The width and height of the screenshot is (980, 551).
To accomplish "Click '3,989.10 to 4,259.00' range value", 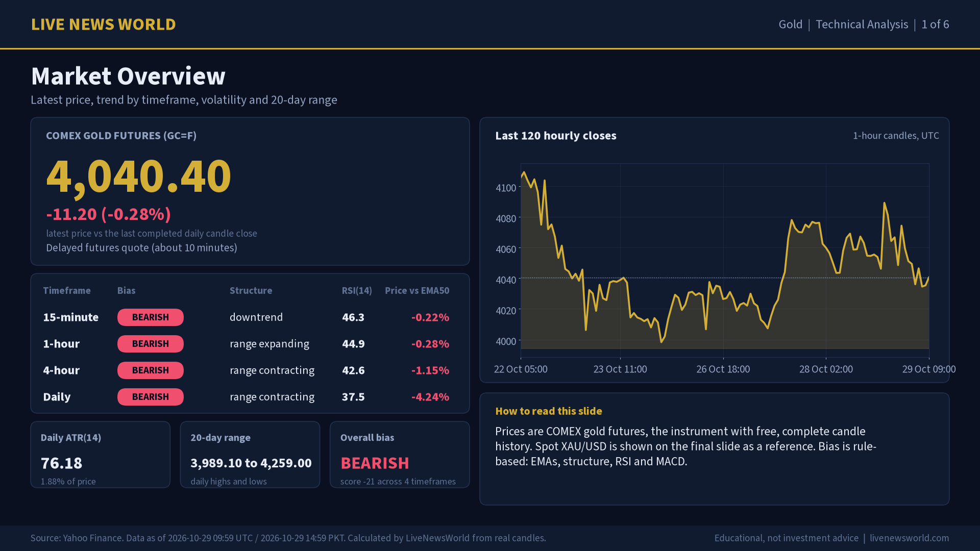I will pos(251,463).
